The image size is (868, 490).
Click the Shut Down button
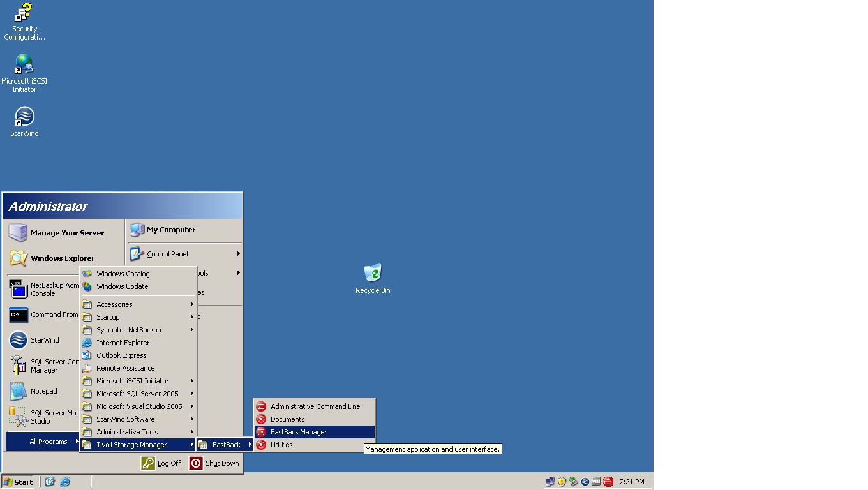pos(214,463)
